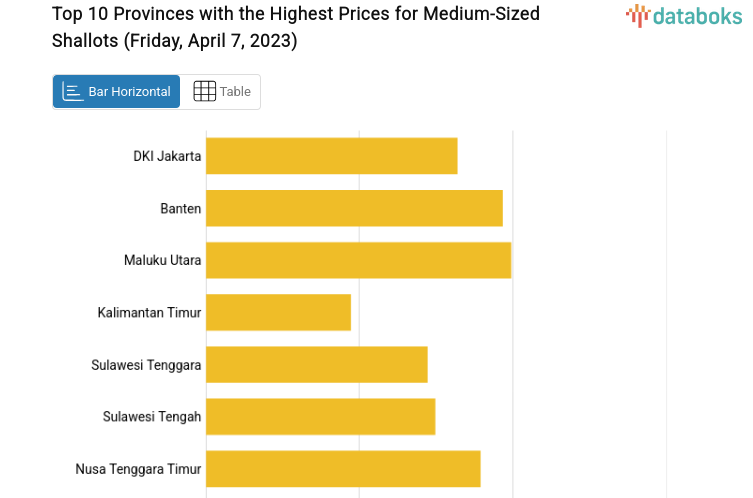753x498 pixels.
Task: Click the Sulawesi Tenggara axis label
Action: 146,364
